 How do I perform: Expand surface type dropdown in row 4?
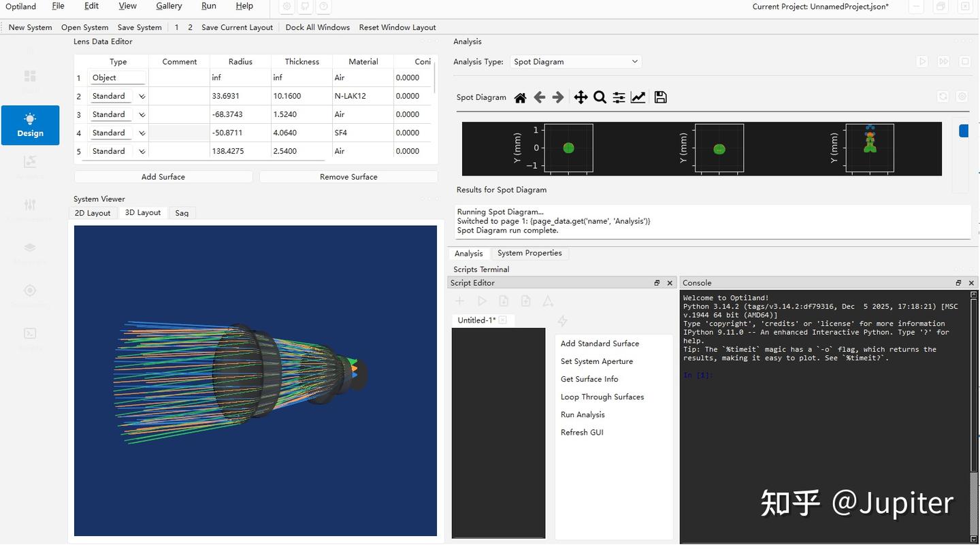pyautogui.click(x=142, y=133)
